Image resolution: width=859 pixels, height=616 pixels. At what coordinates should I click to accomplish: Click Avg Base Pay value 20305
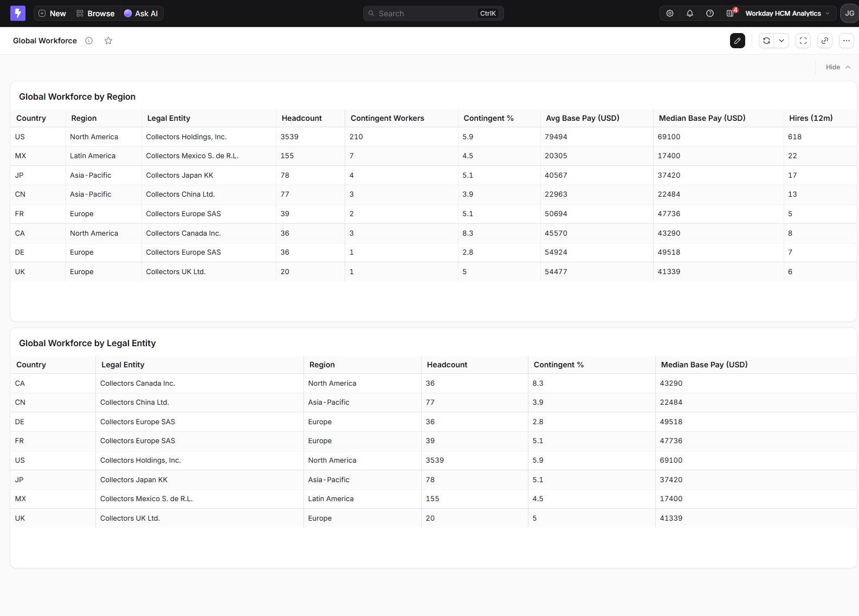tap(556, 155)
